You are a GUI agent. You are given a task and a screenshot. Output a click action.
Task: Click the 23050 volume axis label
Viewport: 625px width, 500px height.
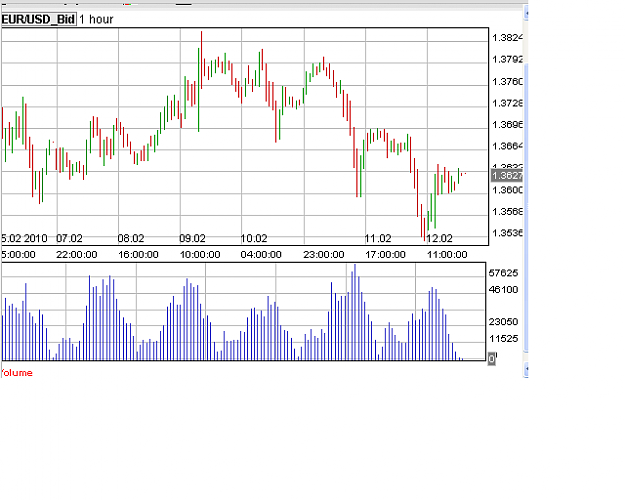[x=503, y=322]
